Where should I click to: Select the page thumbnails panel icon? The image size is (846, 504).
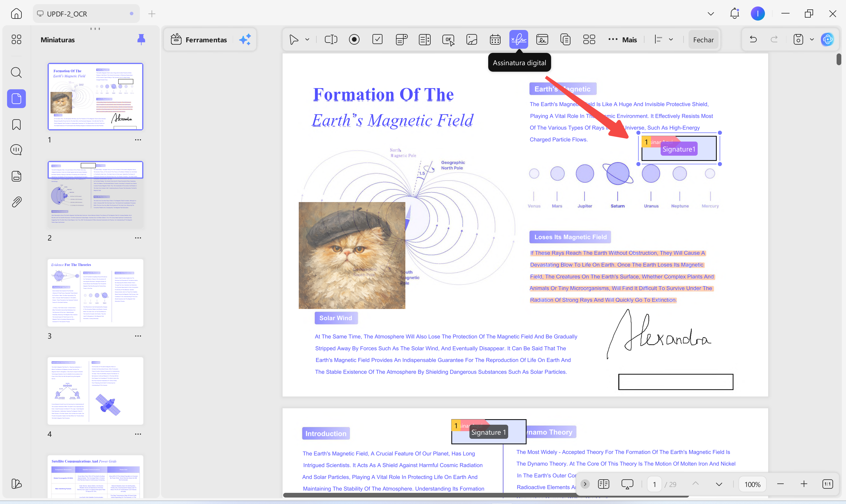[x=16, y=99]
